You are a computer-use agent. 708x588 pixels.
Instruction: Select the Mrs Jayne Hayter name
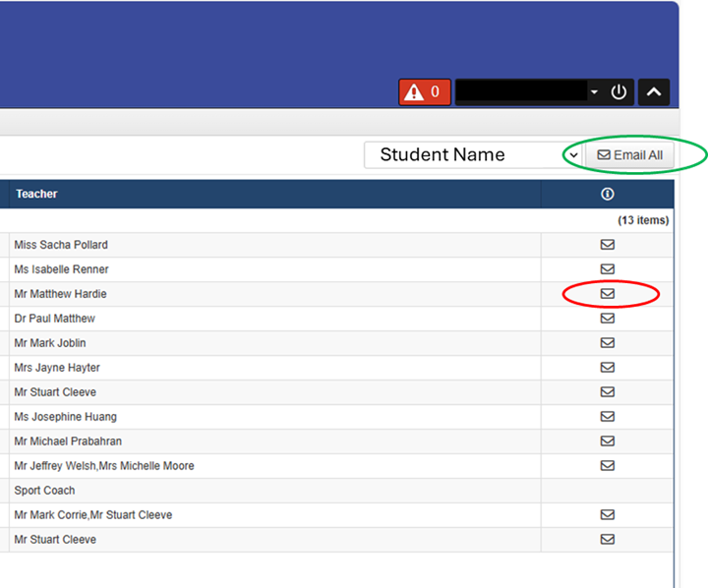point(57,368)
